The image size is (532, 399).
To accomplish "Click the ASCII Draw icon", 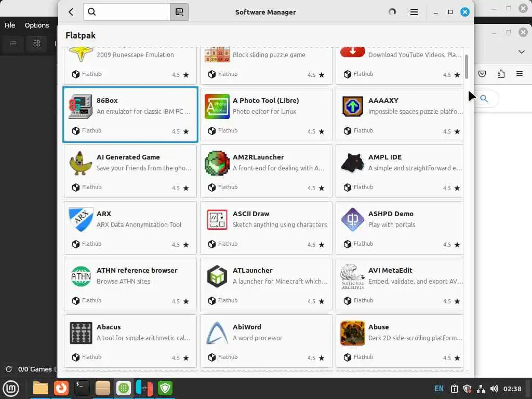I will [217, 220].
